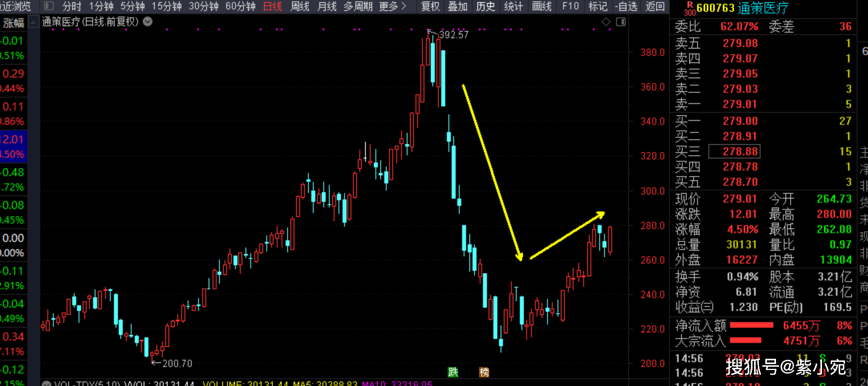
Task: Click the stock name 通策医疗 in header
Action: click(x=763, y=8)
